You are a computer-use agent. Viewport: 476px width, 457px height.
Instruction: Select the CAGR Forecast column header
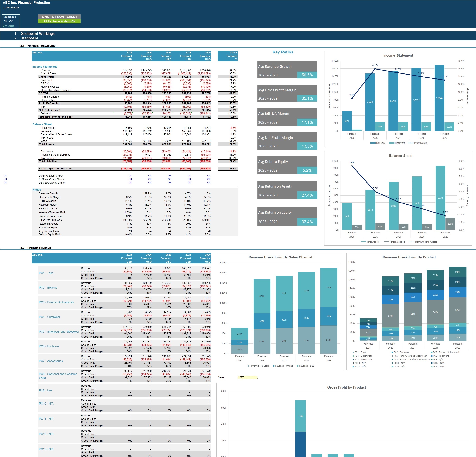228,56
